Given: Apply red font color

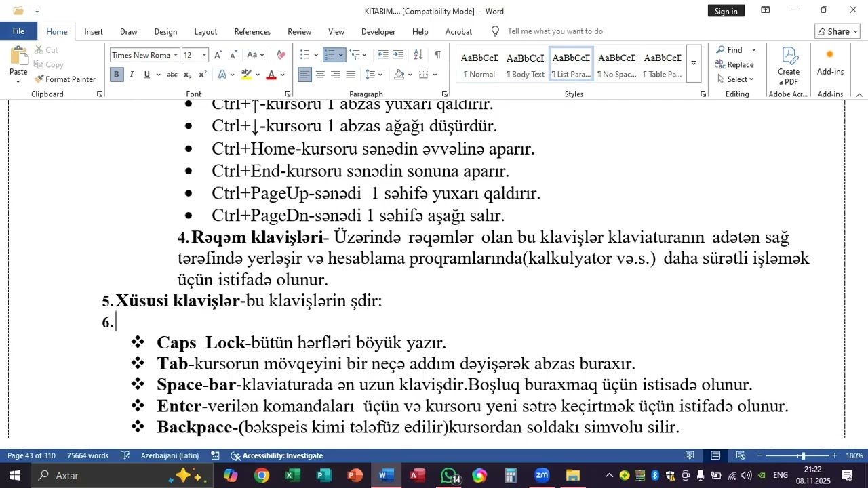Looking at the screenshot, I should pos(271,75).
